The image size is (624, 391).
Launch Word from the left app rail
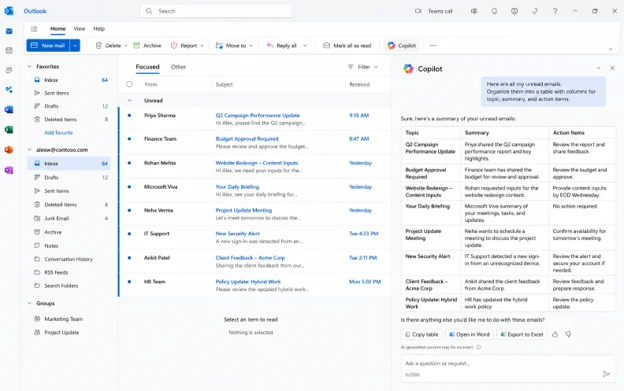[9, 109]
